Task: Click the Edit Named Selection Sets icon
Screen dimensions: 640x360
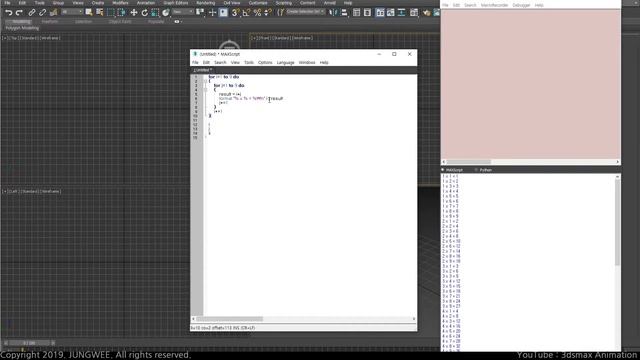Action: [x=280, y=13]
